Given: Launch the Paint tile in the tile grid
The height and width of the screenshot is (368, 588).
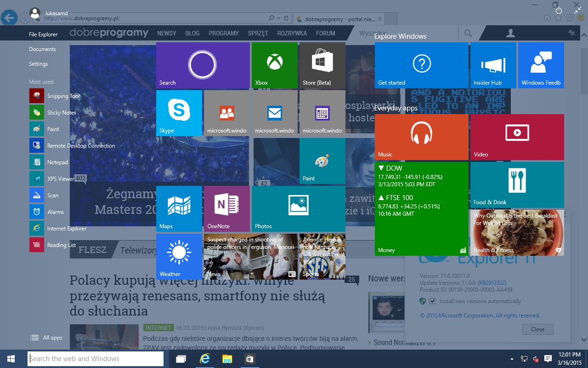Looking at the screenshot, I should [322, 161].
